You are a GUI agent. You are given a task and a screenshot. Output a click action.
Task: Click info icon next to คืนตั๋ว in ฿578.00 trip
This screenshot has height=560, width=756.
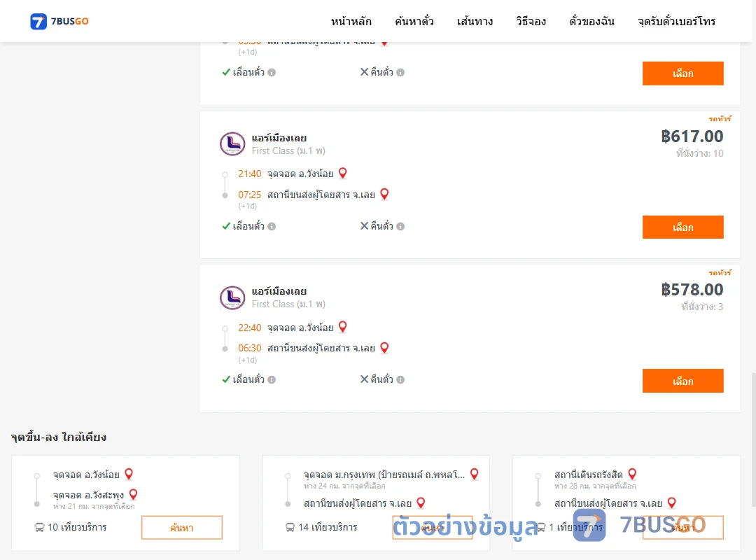(400, 379)
